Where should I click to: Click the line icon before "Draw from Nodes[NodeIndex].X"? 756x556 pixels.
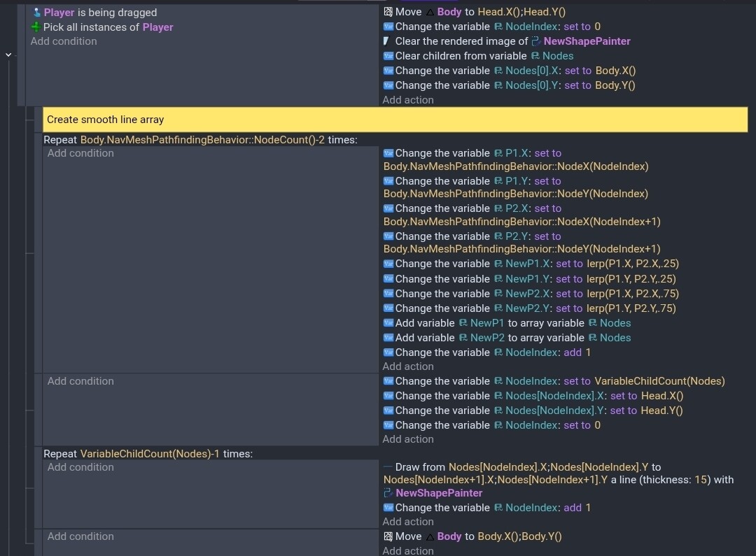point(388,467)
